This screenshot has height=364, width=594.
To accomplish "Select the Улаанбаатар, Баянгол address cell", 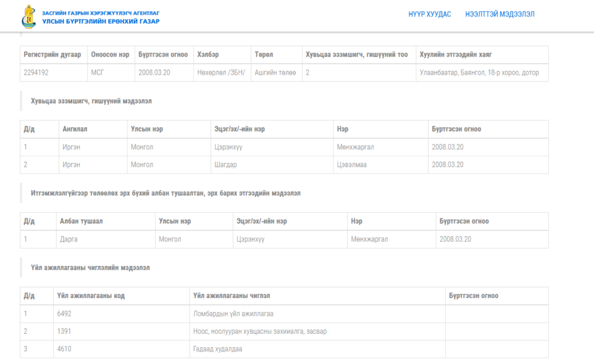I will pyautogui.click(x=482, y=73).
